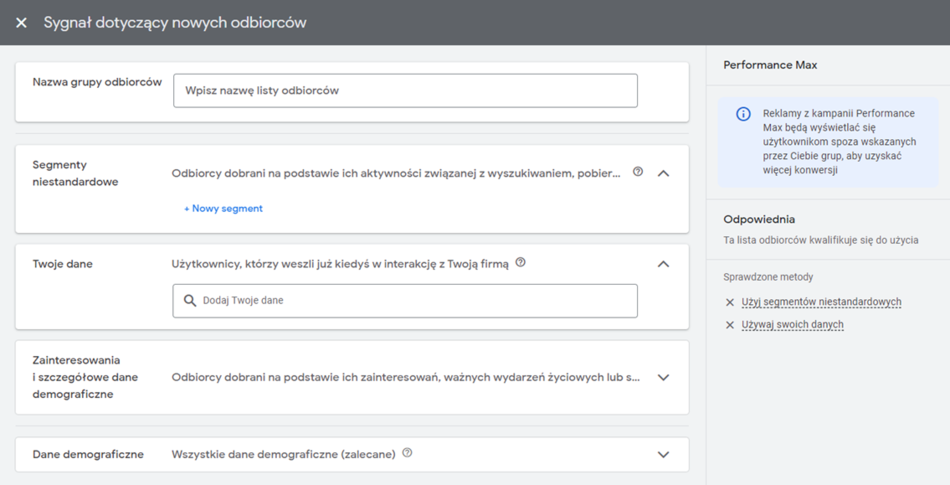Screen dimensions: 950x485
Task: Close the audience signal dialog
Action: 21,22
